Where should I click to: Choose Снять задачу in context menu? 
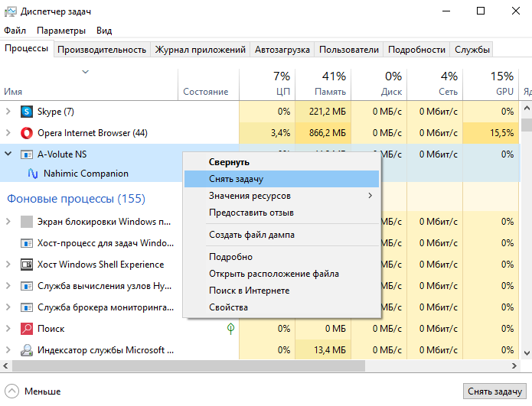click(282, 179)
